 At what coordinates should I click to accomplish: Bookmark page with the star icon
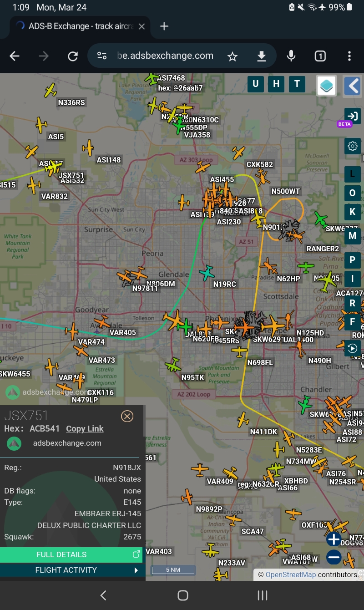[x=233, y=56]
